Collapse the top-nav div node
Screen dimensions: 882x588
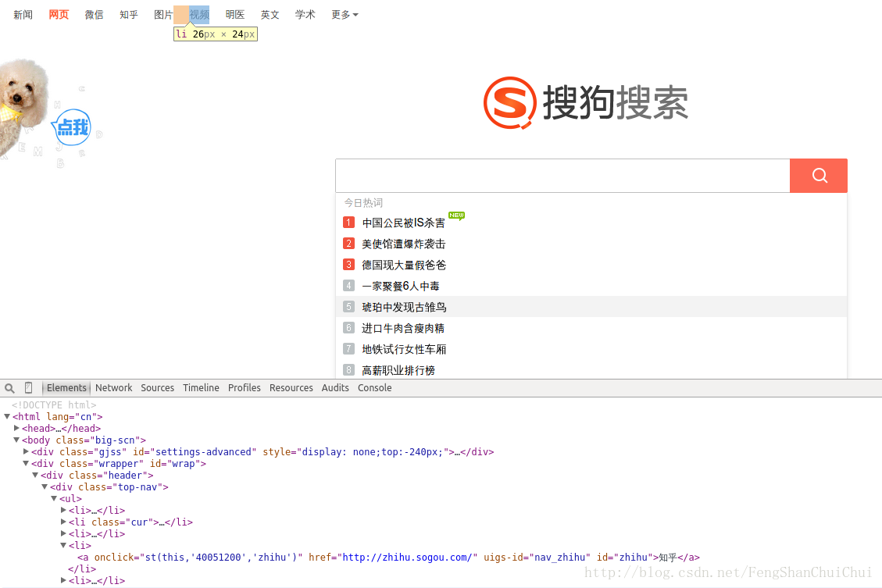[x=45, y=486]
